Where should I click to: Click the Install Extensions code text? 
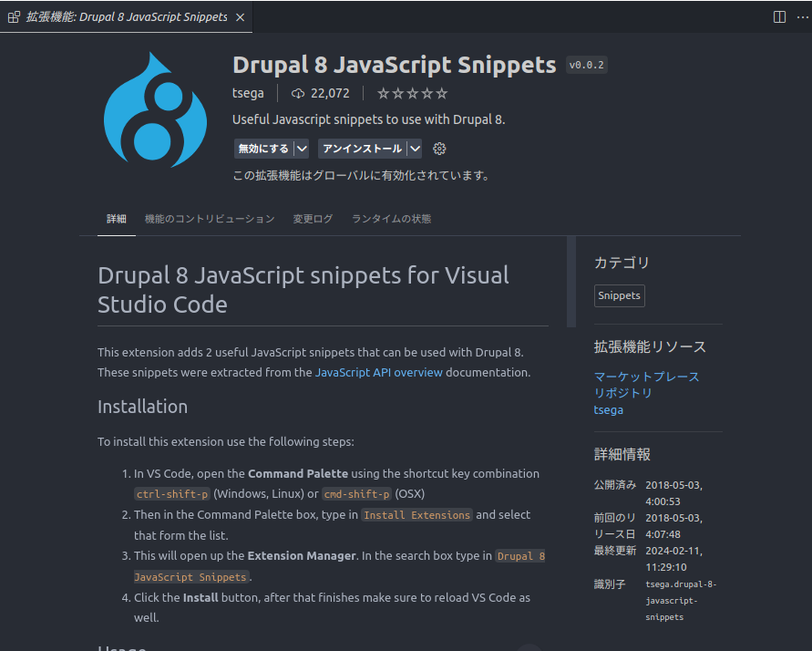click(x=416, y=515)
